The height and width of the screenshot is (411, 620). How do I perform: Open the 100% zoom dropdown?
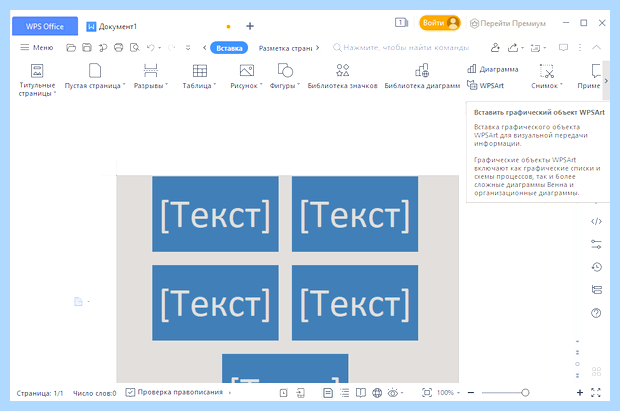pos(448,393)
